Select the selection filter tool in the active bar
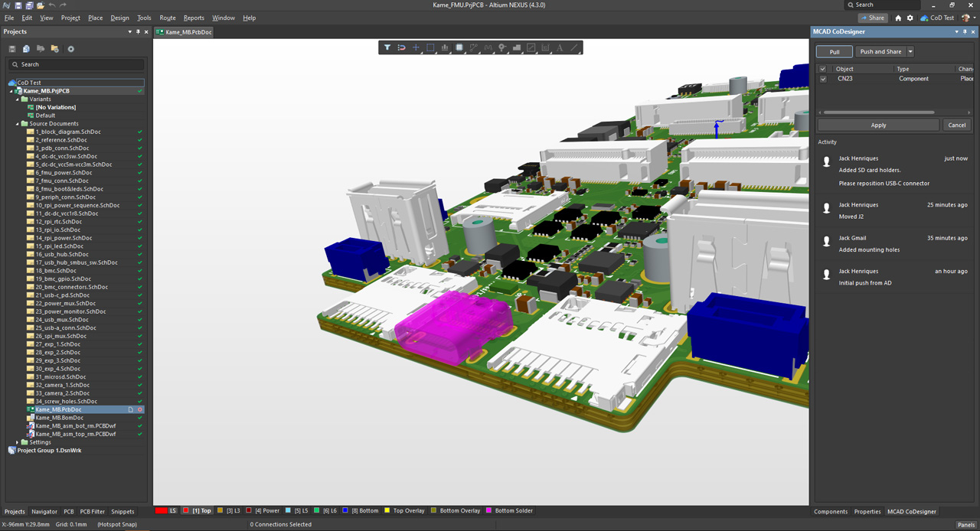The height and width of the screenshot is (531, 980). click(x=387, y=47)
